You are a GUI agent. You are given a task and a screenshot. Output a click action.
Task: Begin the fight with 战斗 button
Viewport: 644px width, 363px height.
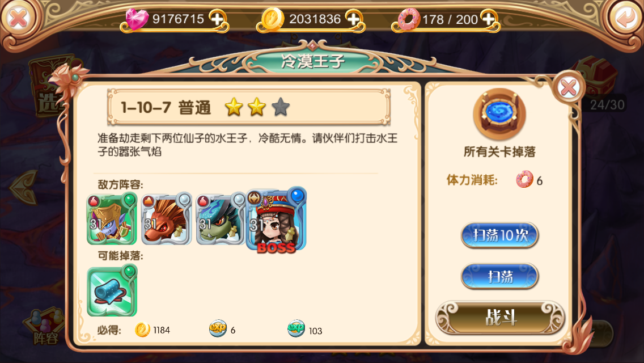[500, 318]
